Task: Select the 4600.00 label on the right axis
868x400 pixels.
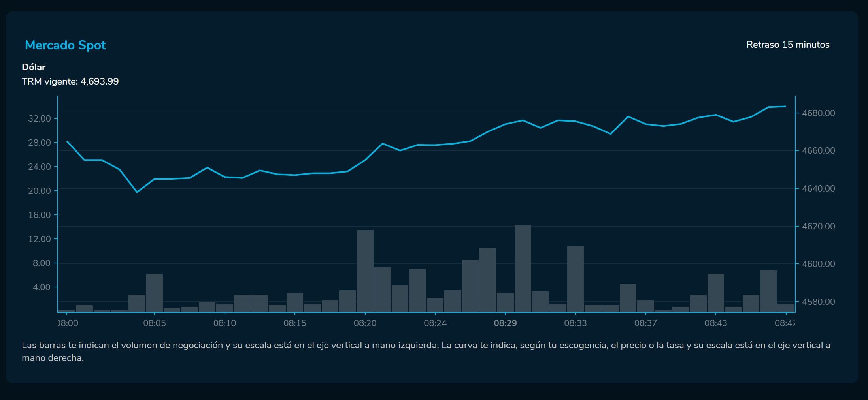Action: click(818, 264)
